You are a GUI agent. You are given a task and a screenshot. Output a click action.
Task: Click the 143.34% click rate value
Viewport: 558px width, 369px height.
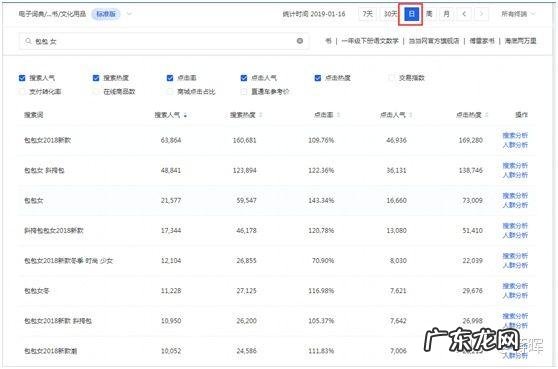pyautogui.click(x=321, y=201)
